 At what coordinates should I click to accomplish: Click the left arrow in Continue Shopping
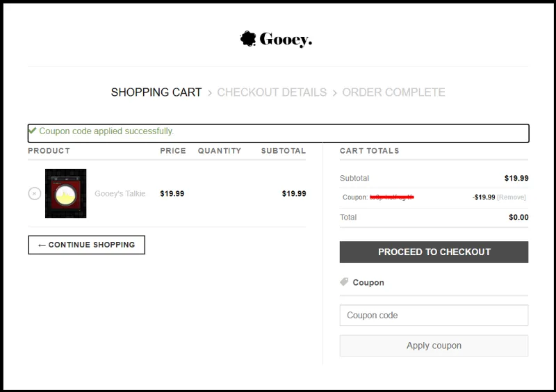point(42,245)
